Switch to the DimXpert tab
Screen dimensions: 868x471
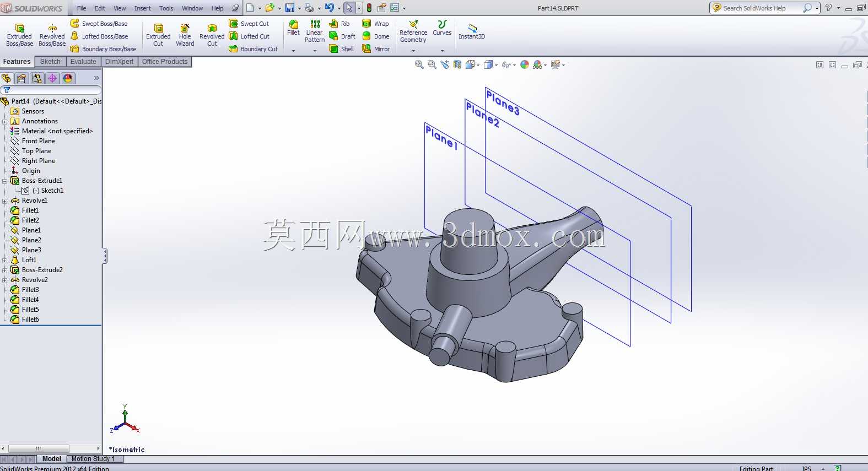tap(120, 62)
